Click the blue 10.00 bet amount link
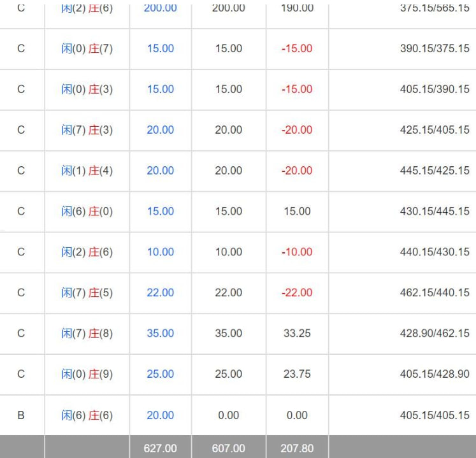 [160, 252]
